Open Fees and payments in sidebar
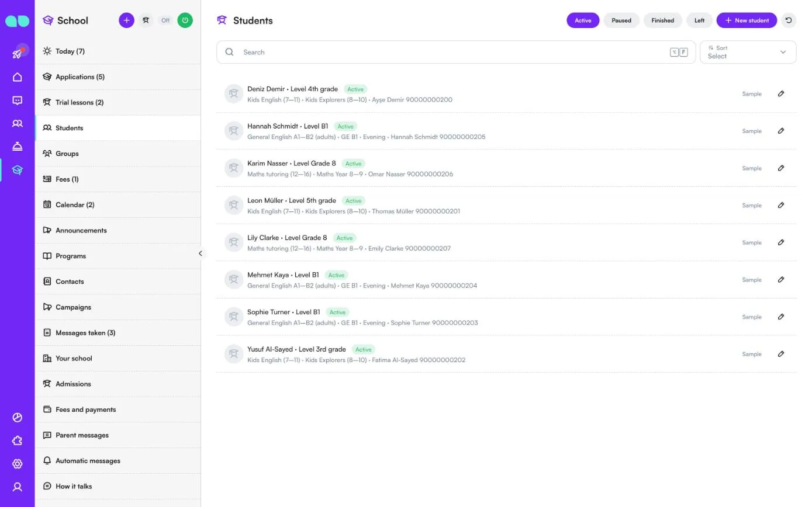 point(118,409)
